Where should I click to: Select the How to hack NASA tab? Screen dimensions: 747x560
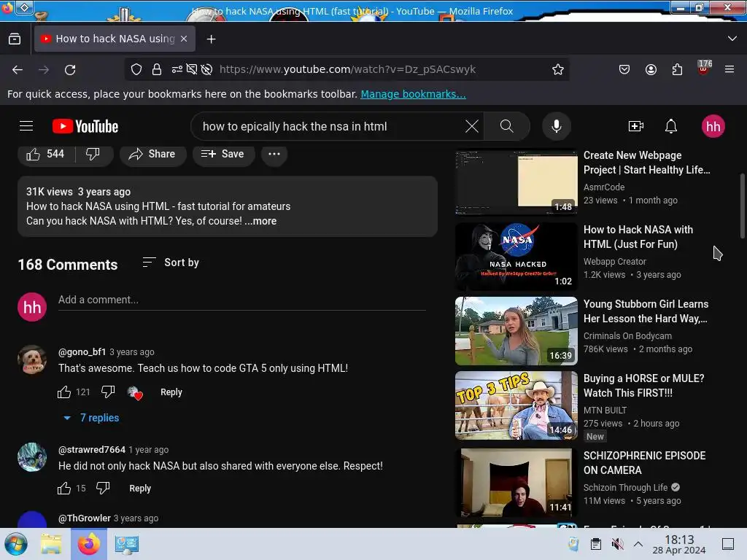click(x=115, y=39)
